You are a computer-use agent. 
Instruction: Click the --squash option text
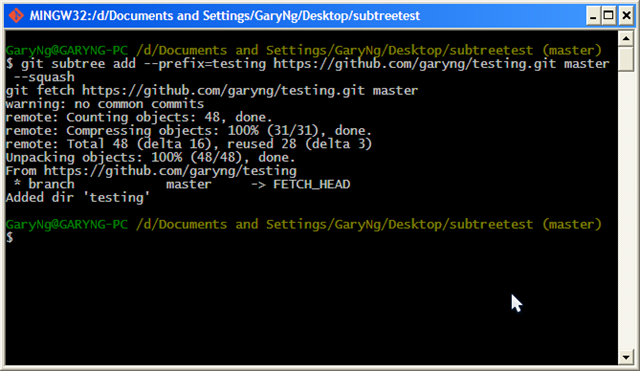[x=44, y=77]
